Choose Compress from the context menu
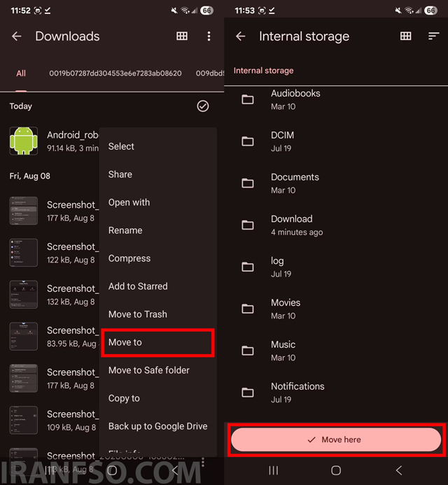The image size is (448, 485). [157, 258]
